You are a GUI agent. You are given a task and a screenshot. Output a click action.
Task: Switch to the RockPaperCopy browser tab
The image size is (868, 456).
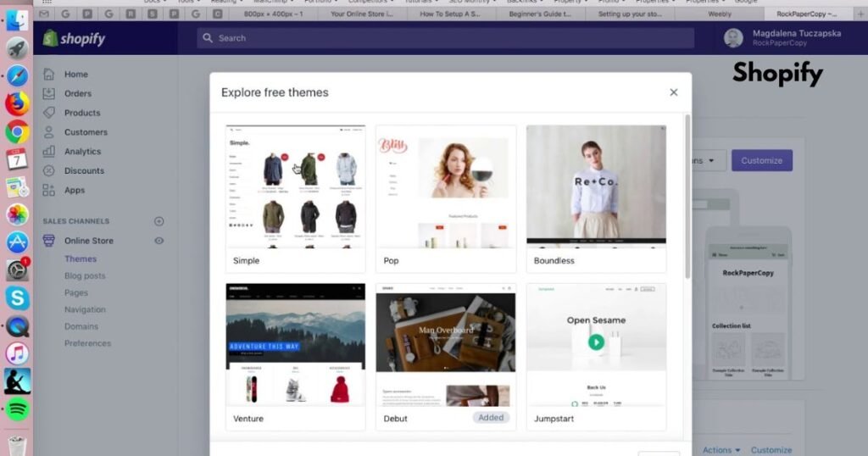coord(807,14)
